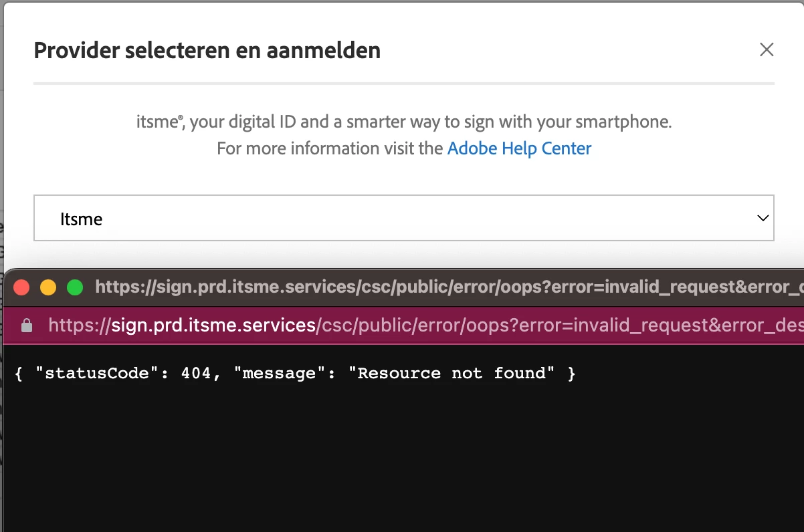Close the provider selection dialog
Image resolution: width=804 pixels, height=532 pixels.
point(767,49)
